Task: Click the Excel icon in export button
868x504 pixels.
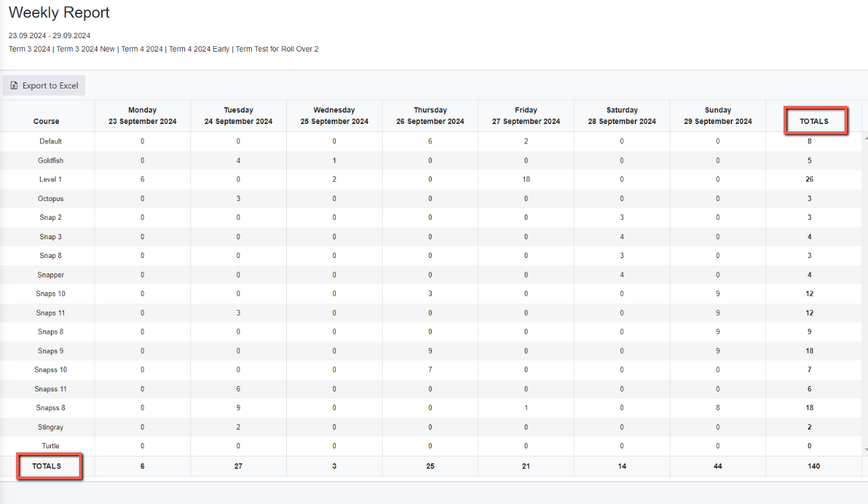Action: (14, 86)
